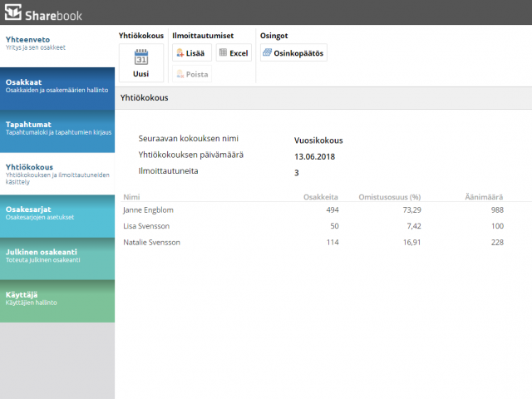Click the calendar icon for new meeting
Viewport: 532px width, 399px height.
click(x=141, y=57)
